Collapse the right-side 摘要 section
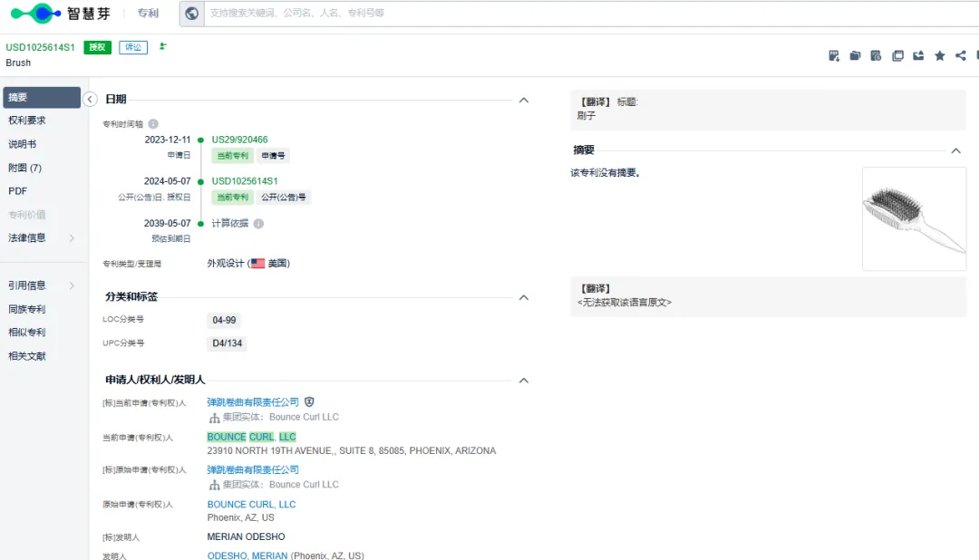This screenshot has height=560, width=979. tap(956, 150)
